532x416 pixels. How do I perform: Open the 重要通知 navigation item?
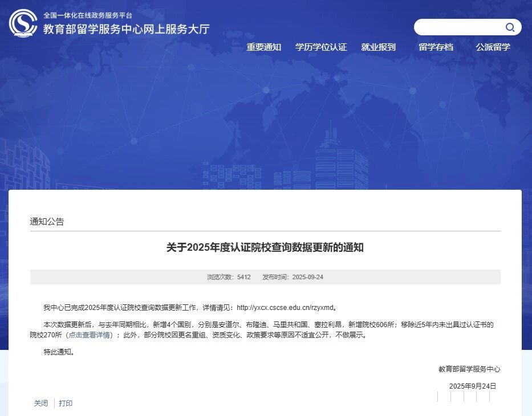(x=263, y=47)
